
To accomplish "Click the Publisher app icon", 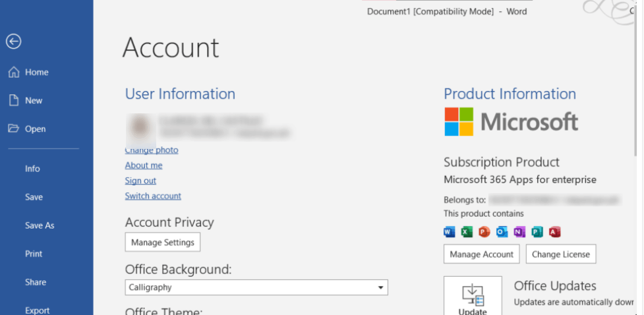I will [x=537, y=232].
